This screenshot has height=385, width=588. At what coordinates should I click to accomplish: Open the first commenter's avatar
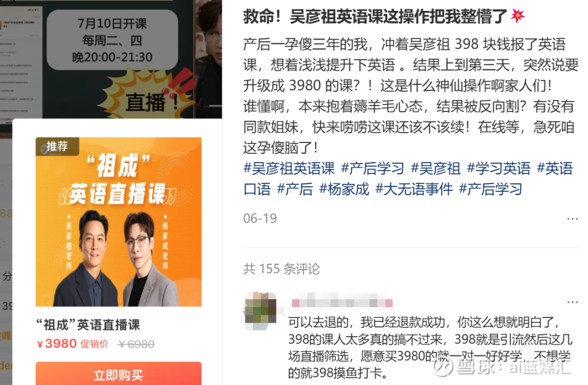(261, 311)
